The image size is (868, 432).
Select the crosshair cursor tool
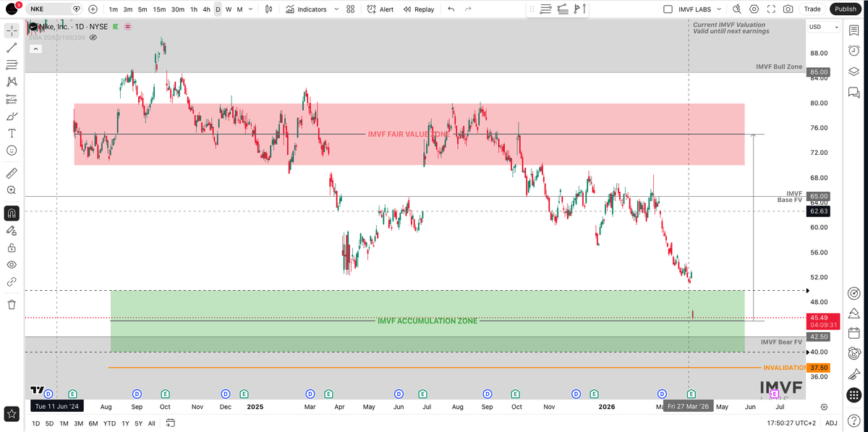pyautogui.click(x=12, y=31)
